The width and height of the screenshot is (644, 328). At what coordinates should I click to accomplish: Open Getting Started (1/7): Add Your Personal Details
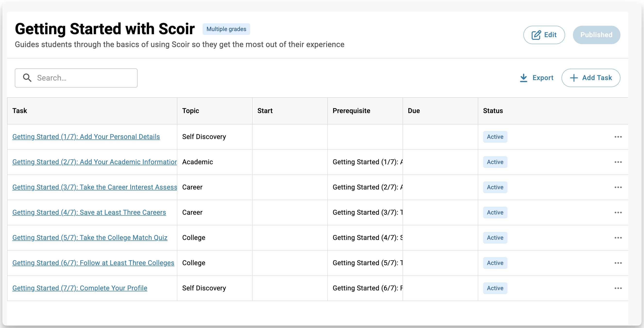click(x=86, y=137)
